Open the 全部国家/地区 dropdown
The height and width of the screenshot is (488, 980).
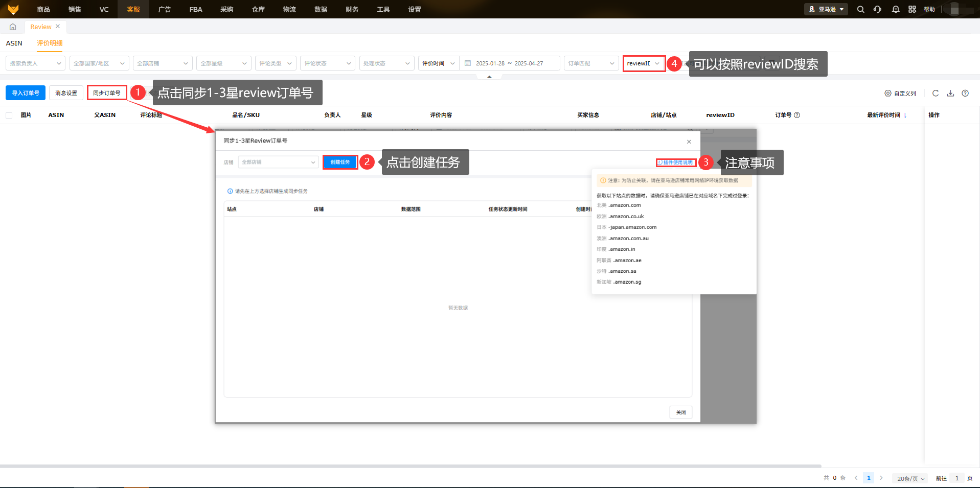pyautogui.click(x=99, y=63)
